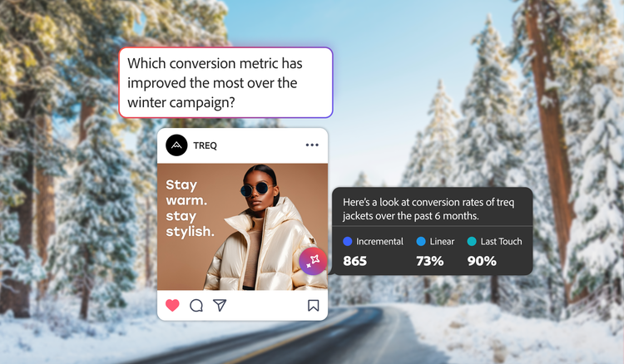Click the 73% linear value

click(430, 261)
